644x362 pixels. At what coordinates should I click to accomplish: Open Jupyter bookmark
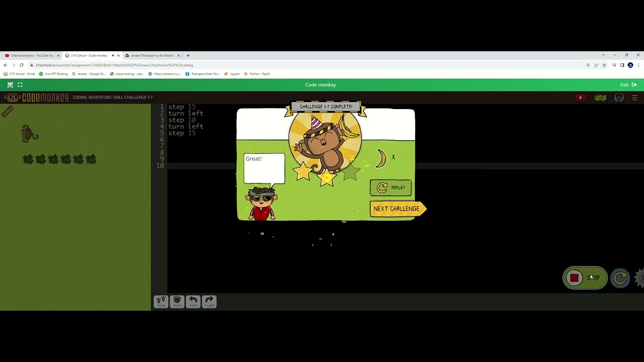coord(232,74)
